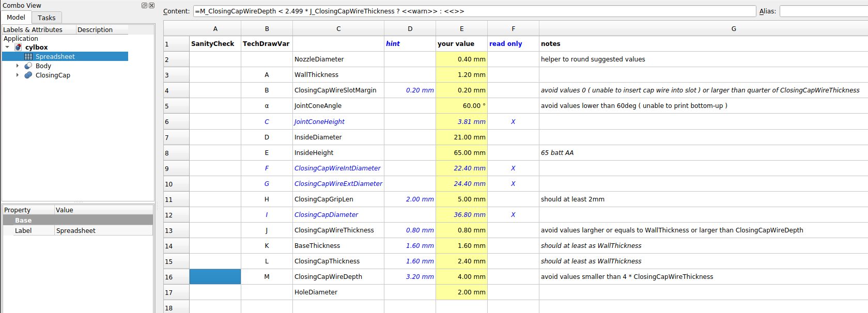Click the ClosingCap object icon
The width and height of the screenshot is (868, 313).
coord(28,75)
